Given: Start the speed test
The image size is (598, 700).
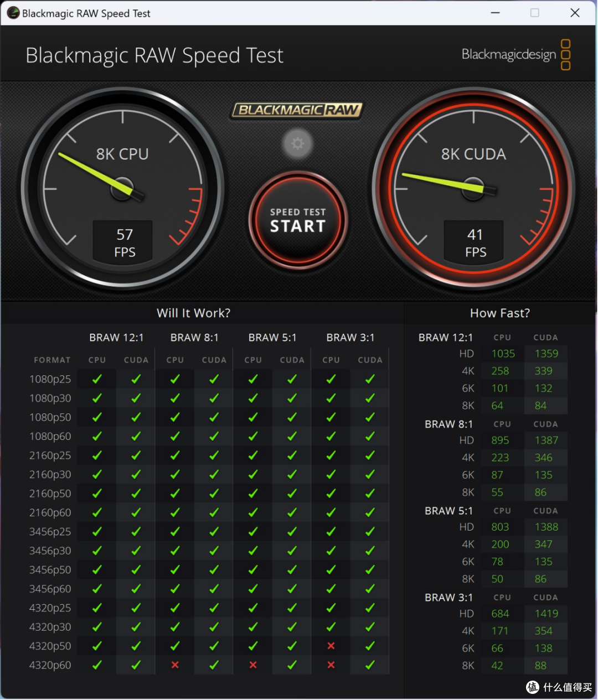Looking at the screenshot, I should (298, 220).
